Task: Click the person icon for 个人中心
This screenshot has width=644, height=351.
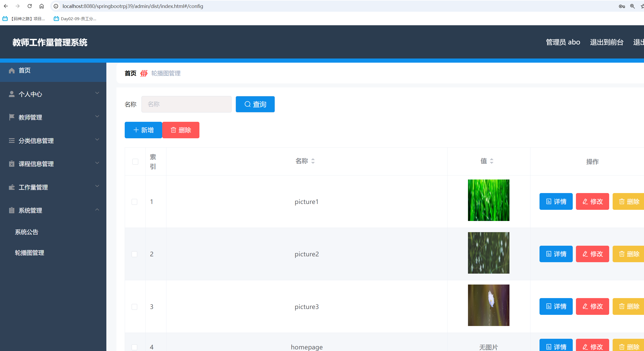Action: coord(12,94)
